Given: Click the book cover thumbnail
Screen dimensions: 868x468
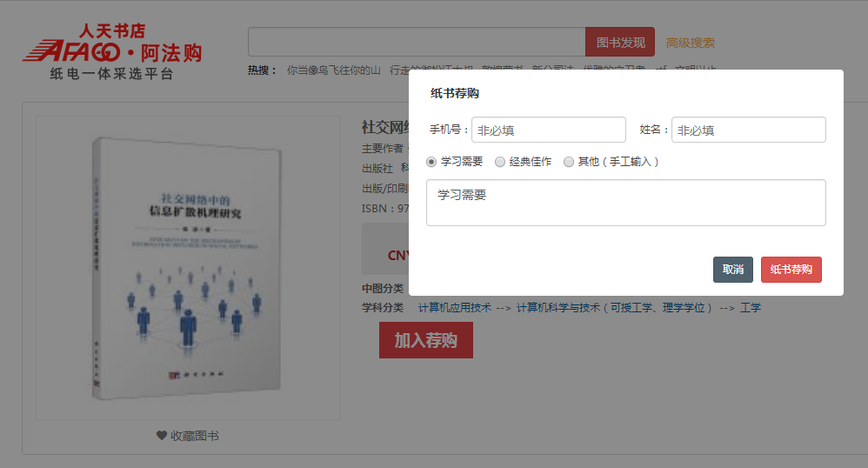Looking at the screenshot, I should [187, 267].
